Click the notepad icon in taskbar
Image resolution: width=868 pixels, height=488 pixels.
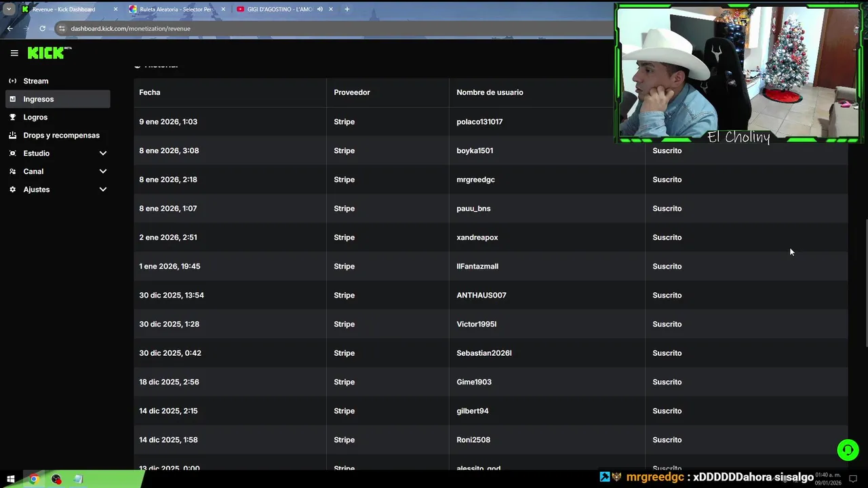coord(78,479)
